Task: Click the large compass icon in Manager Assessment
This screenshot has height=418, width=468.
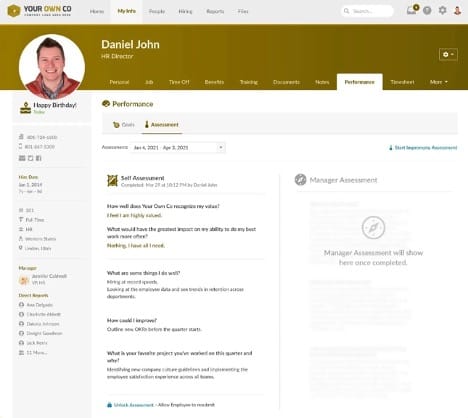Action: pyautogui.click(x=373, y=228)
